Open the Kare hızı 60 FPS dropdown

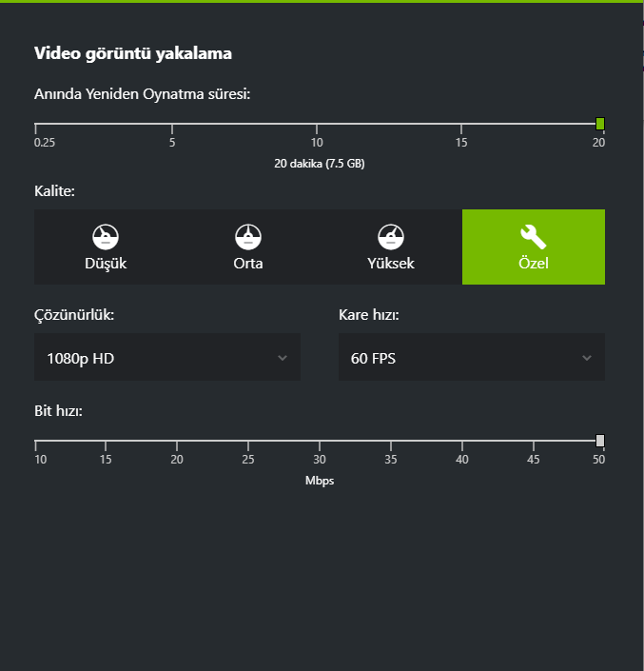tap(472, 357)
